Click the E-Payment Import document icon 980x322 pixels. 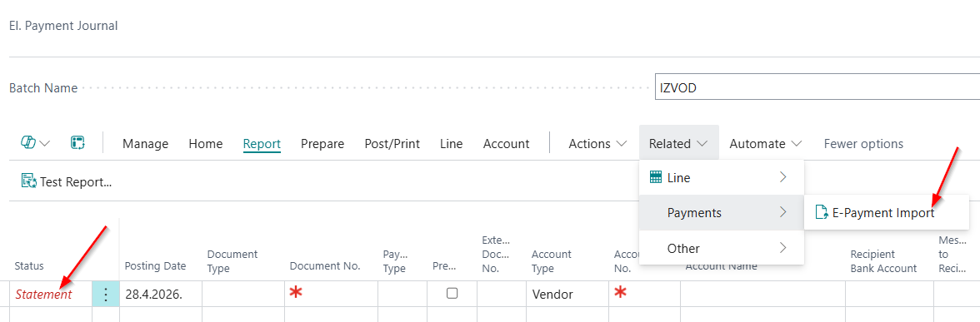[x=822, y=212]
